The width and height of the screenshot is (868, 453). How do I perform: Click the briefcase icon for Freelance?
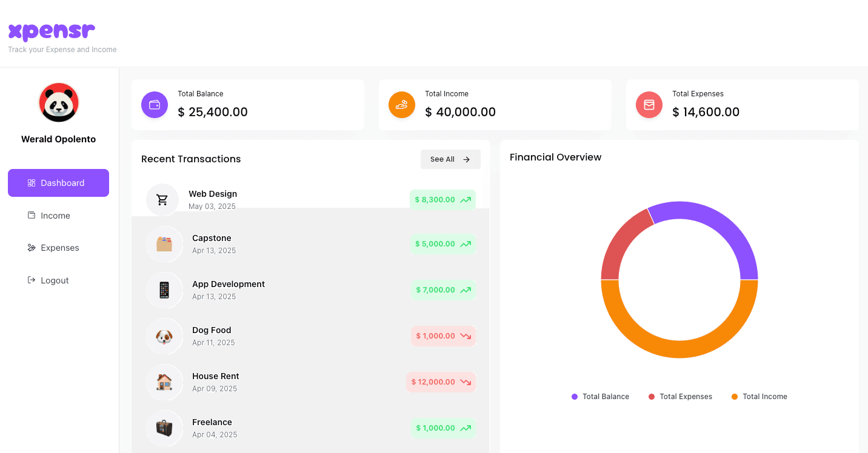tap(164, 428)
